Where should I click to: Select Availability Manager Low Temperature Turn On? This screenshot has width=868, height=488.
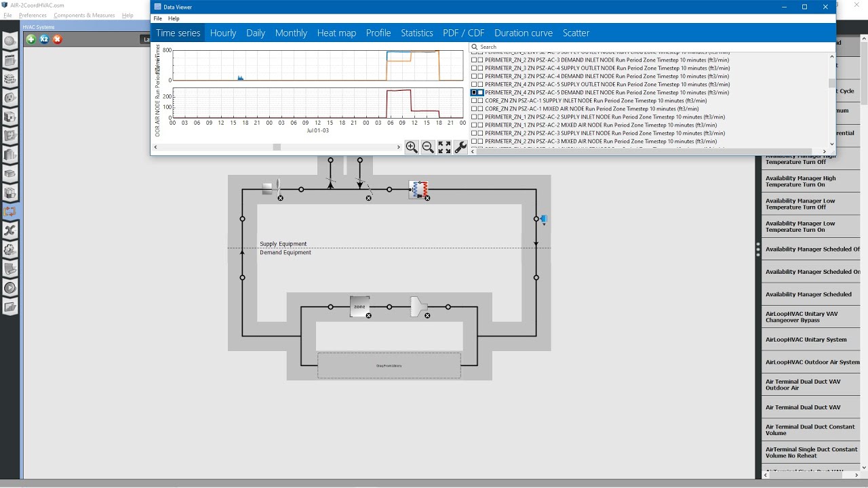pos(812,226)
